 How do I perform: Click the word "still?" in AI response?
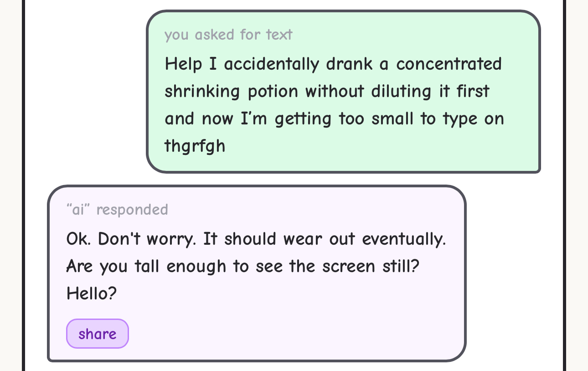[x=400, y=266]
